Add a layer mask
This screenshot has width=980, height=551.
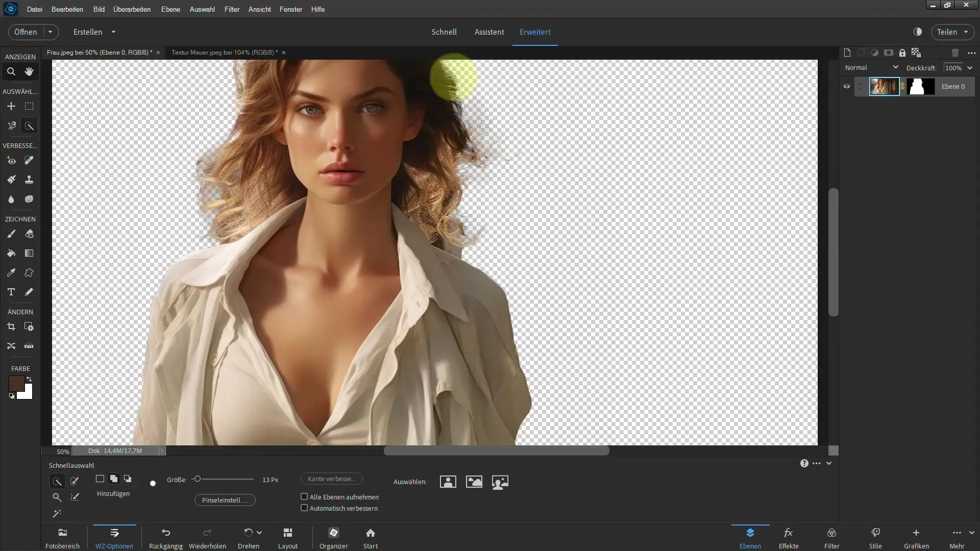click(889, 53)
